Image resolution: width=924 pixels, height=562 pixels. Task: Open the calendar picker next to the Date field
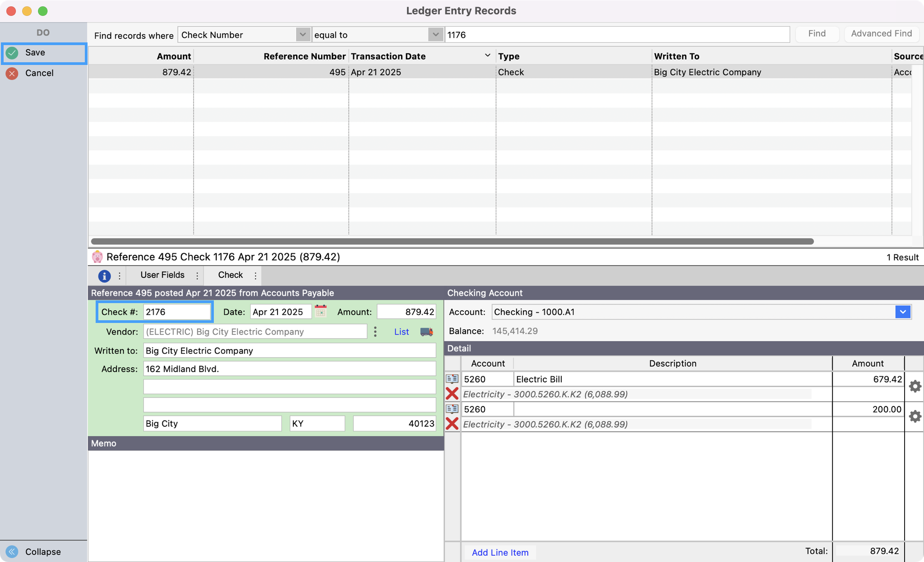click(x=321, y=311)
